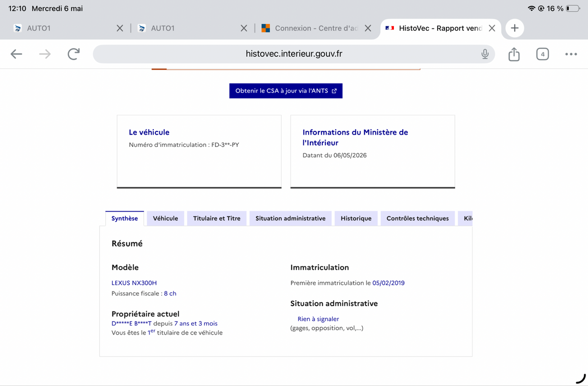The image size is (588, 386).
Task: Close the HistoVec tab
Action: click(x=492, y=28)
